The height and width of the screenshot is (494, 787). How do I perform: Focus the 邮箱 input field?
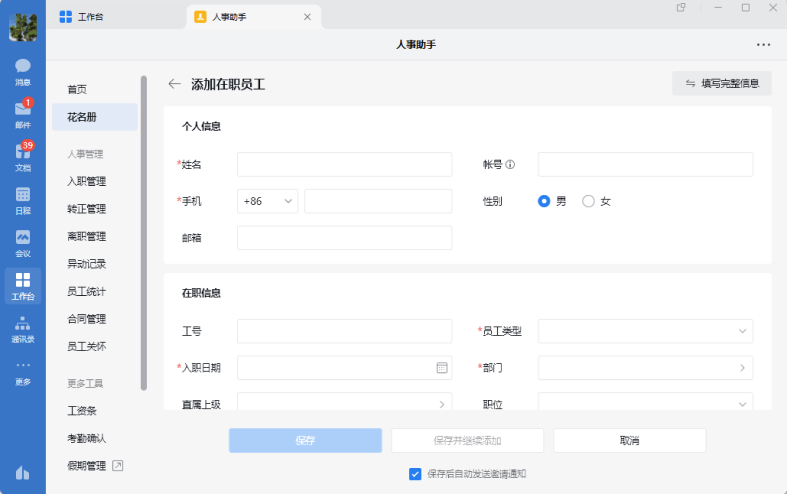coord(345,238)
